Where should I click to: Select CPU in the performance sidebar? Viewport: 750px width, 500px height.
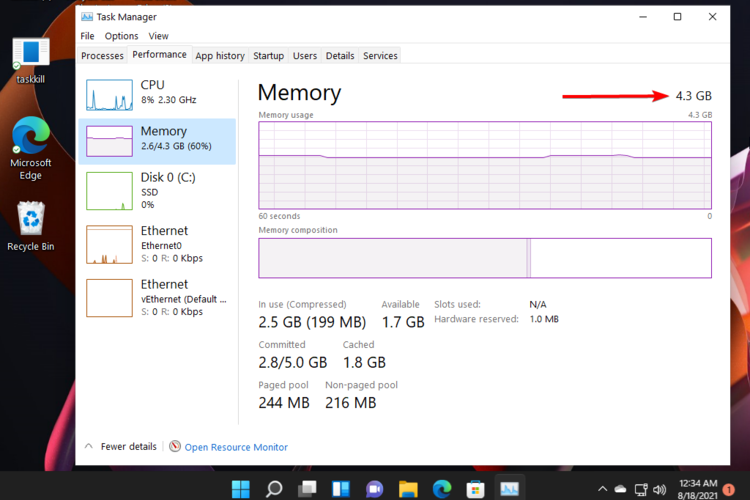tap(156, 92)
